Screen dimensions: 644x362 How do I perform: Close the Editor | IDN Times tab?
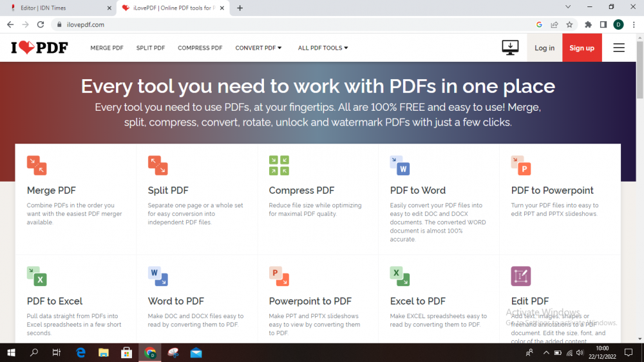click(109, 8)
